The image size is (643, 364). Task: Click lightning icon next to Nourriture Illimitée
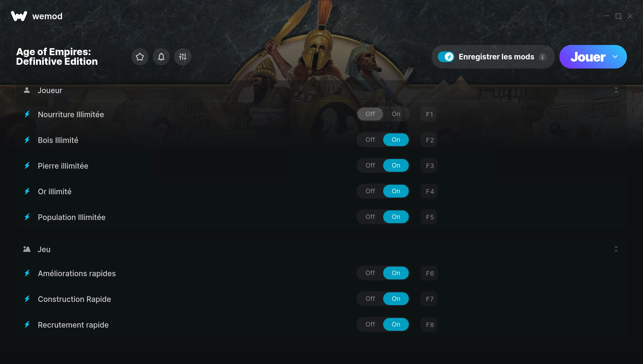pyautogui.click(x=27, y=114)
